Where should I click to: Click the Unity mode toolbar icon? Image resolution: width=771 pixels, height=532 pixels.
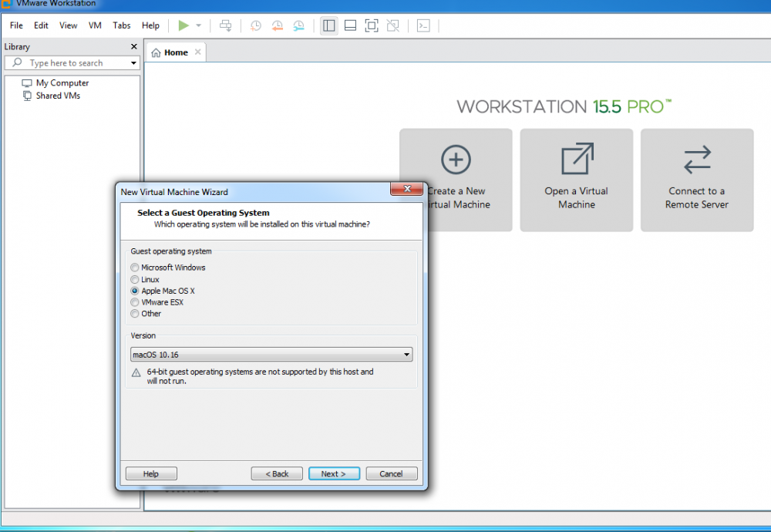(393, 25)
